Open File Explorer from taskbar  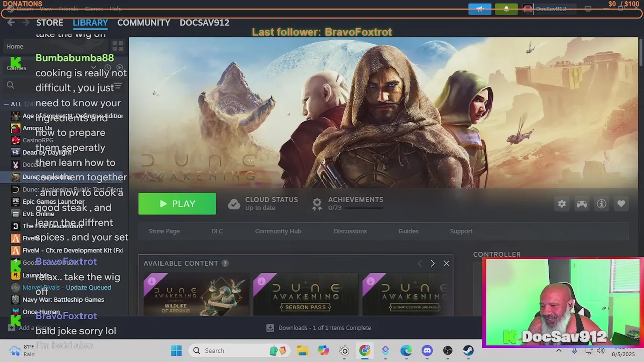[302, 351]
